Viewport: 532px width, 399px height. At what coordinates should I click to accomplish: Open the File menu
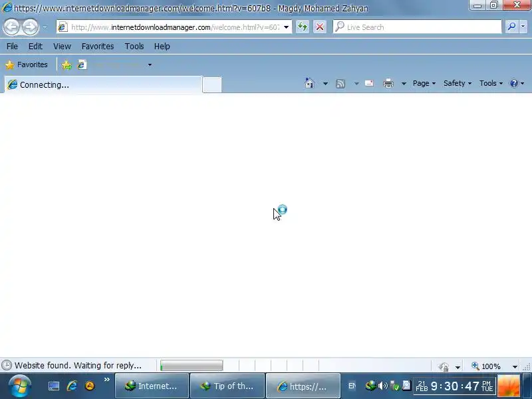click(x=12, y=46)
